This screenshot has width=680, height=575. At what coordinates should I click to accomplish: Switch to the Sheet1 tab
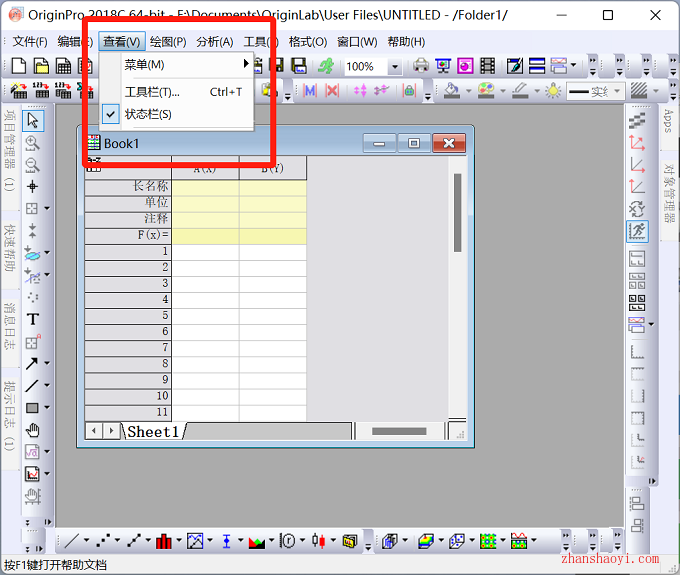(x=153, y=431)
